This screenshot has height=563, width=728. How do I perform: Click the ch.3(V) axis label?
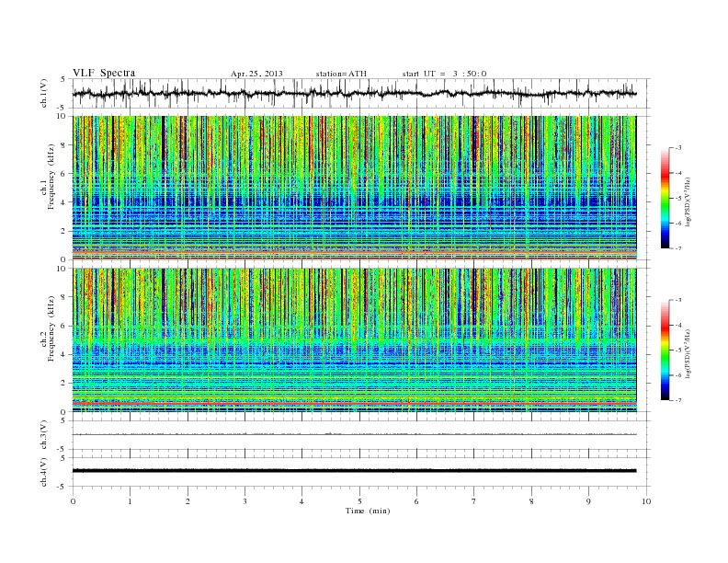coord(44,435)
